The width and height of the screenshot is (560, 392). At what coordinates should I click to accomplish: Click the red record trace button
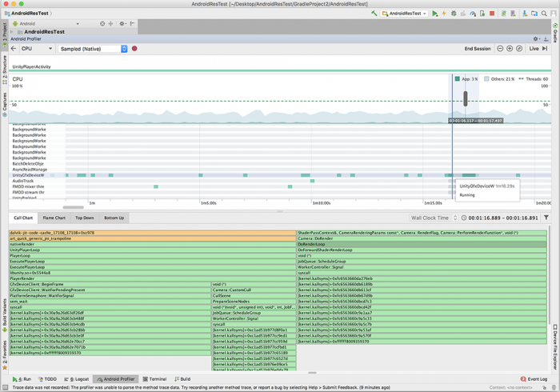point(134,49)
